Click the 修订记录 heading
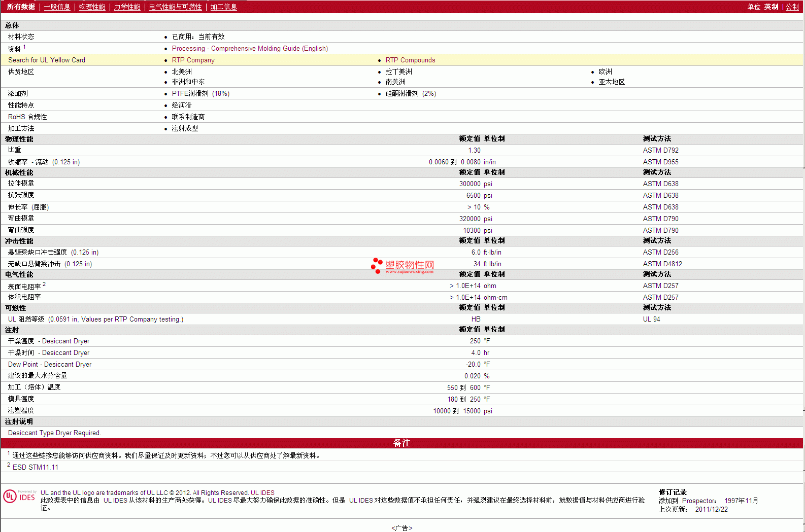805x532 pixels. point(673,492)
